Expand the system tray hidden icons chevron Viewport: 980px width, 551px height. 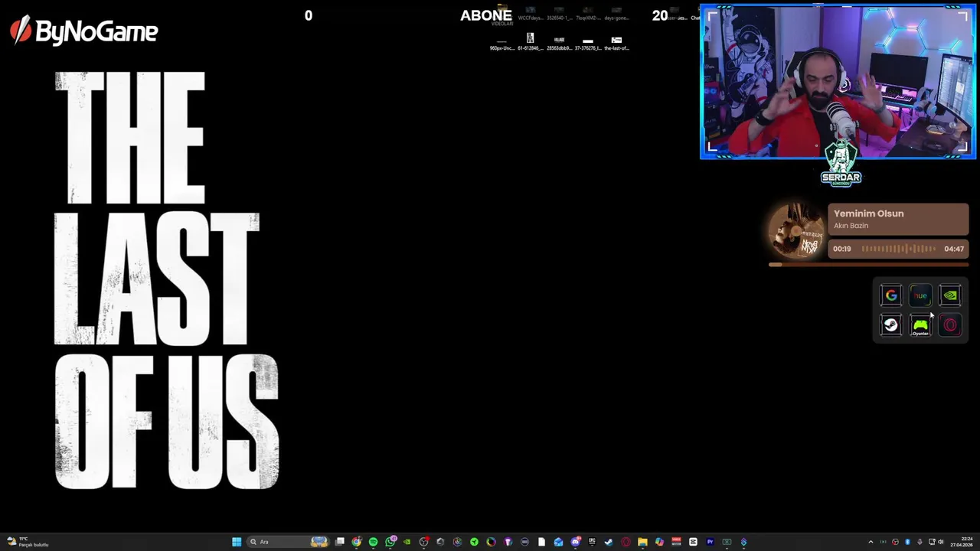(x=871, y=542)
